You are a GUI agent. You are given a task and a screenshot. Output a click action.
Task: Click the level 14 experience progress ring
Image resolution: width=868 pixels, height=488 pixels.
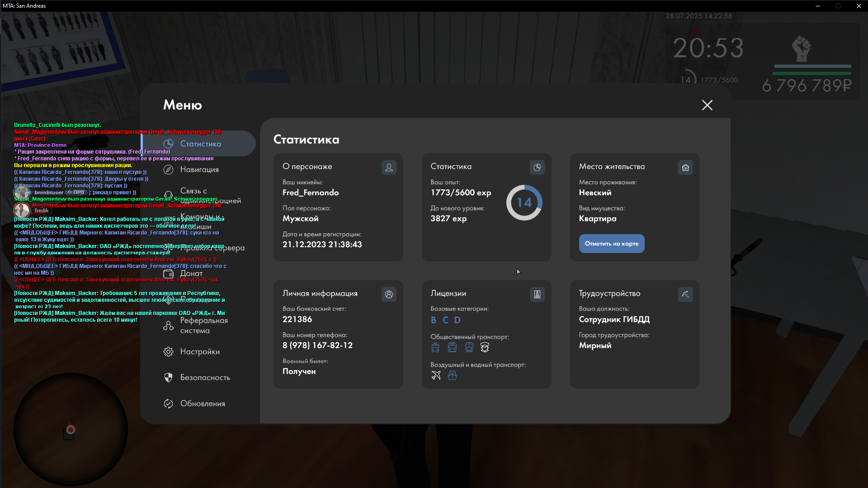pyautogui.click(x=524, y=202)
